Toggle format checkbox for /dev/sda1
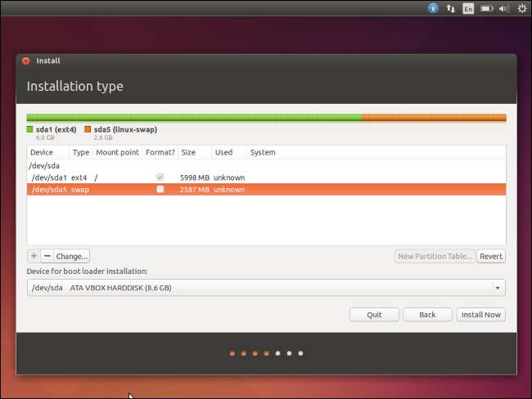532x399 pixels. pos(160,177)
